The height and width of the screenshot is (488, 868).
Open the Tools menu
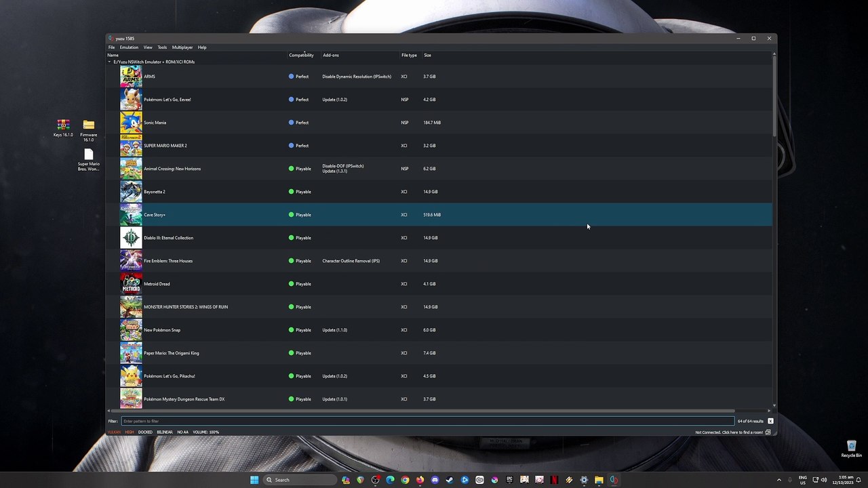click(162, 47)
